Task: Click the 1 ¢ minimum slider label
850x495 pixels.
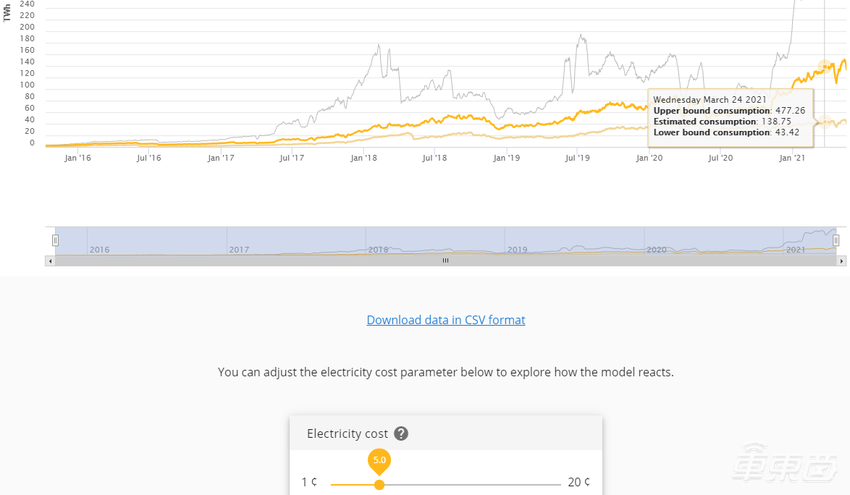Action: [x=309, y=482]
